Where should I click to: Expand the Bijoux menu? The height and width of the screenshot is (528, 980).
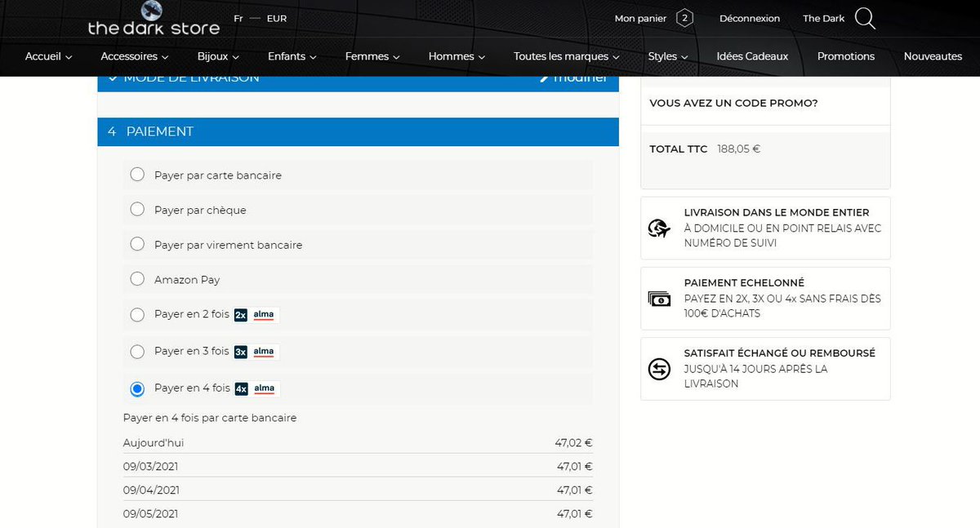pos(218,56)
